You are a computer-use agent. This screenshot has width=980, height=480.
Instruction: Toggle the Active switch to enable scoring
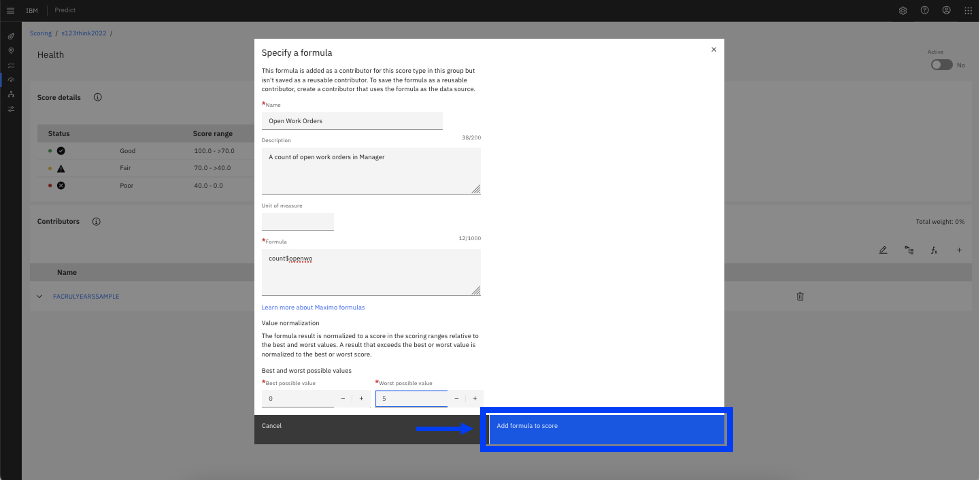tap(941, 64)
